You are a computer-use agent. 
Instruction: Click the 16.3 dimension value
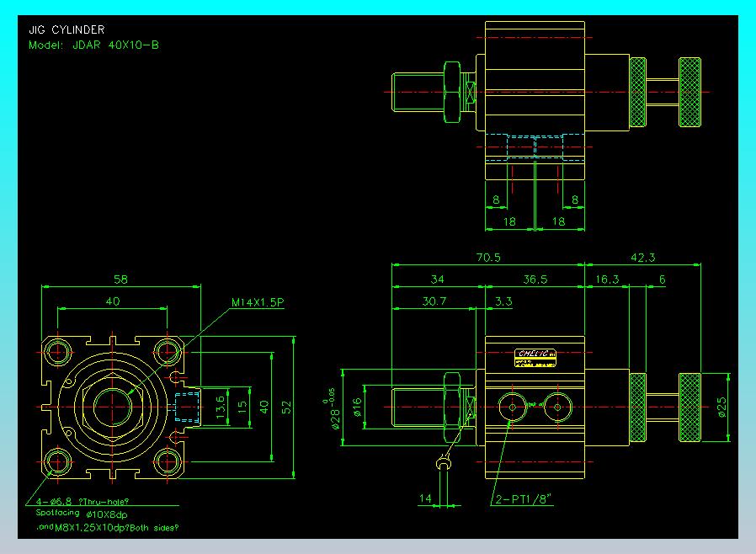click(607, 280)
